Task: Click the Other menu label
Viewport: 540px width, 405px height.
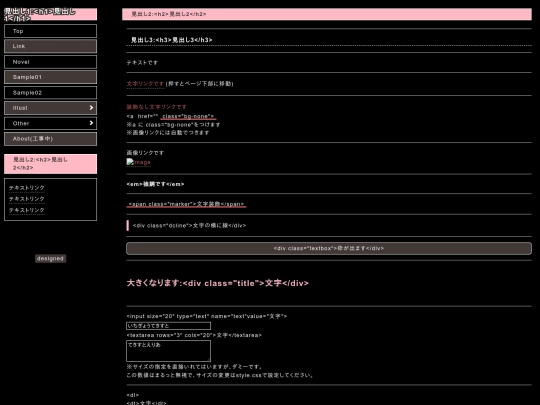Action: (21, 123)
